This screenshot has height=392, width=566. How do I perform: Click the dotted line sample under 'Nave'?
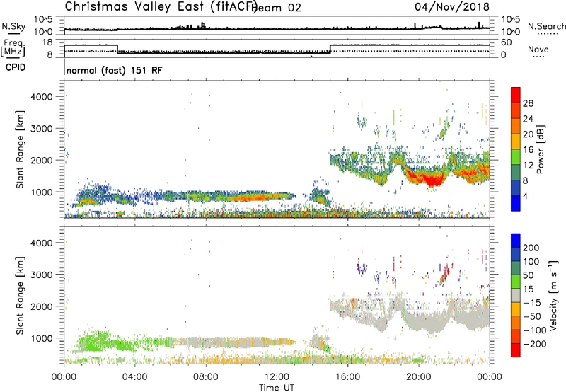click(x=538, y=57)
